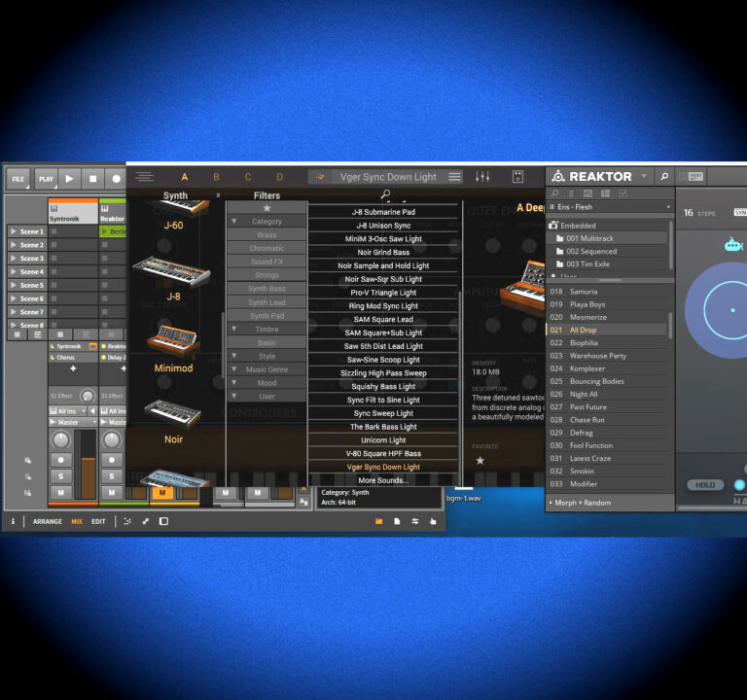The image size is (747, 700).
Task: Open the Syntronik effects rack icon
Action: 517,177
